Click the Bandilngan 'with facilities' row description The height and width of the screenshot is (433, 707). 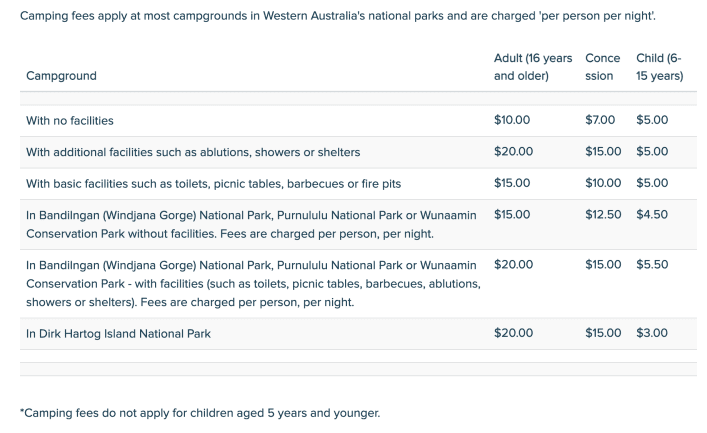click(x=252, y=284)
